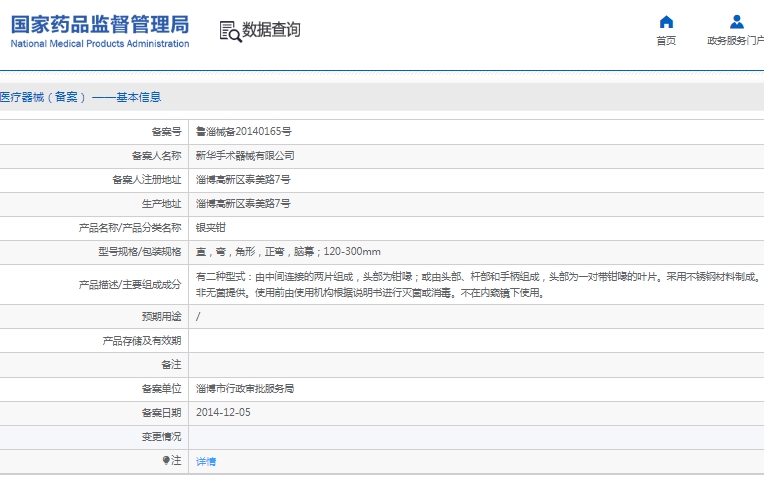Open the 政务服务门户 user icon
Screen dimensions: 764x480
click(737, 22)
